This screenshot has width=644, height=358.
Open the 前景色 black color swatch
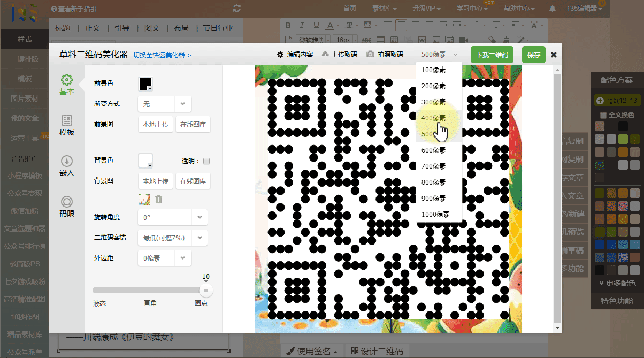(x=145, y=84)
